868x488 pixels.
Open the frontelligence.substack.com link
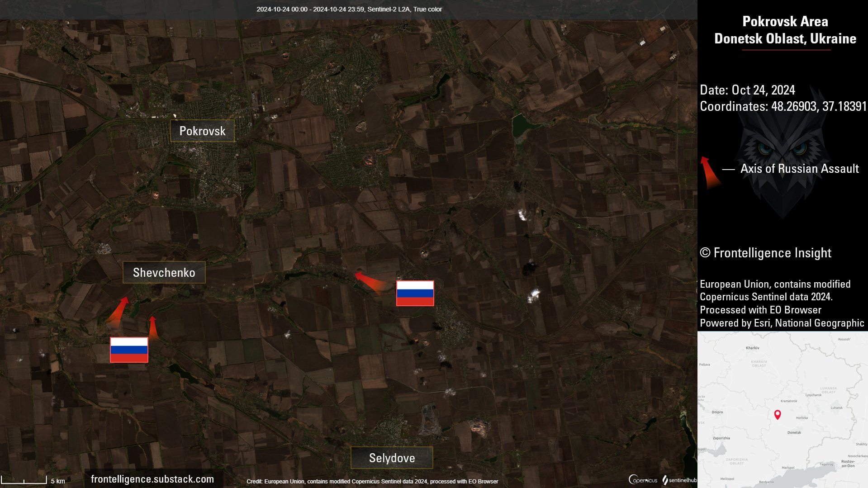click(x=152, y=479)
